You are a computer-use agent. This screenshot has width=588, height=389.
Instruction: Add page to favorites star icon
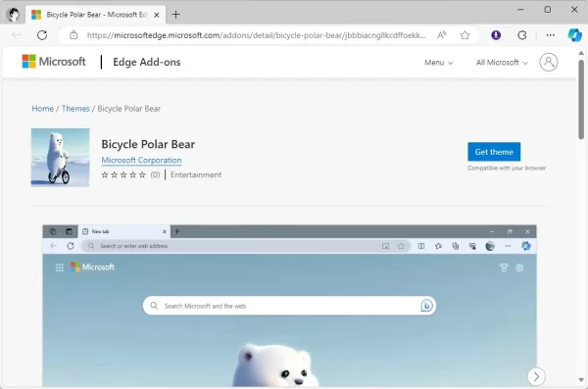465,35
